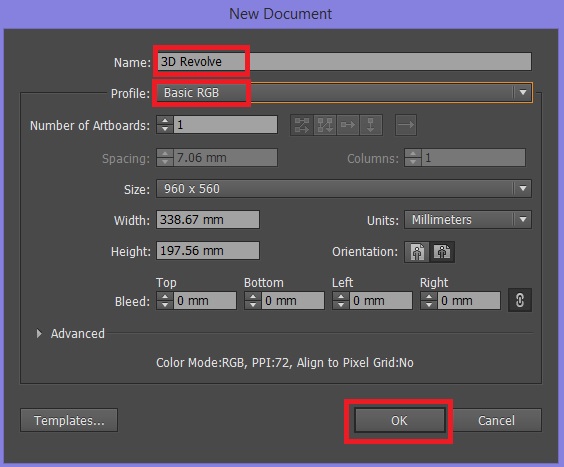
Task: Decrease the Right bleed with down arrow
Action: coord(429,305)
